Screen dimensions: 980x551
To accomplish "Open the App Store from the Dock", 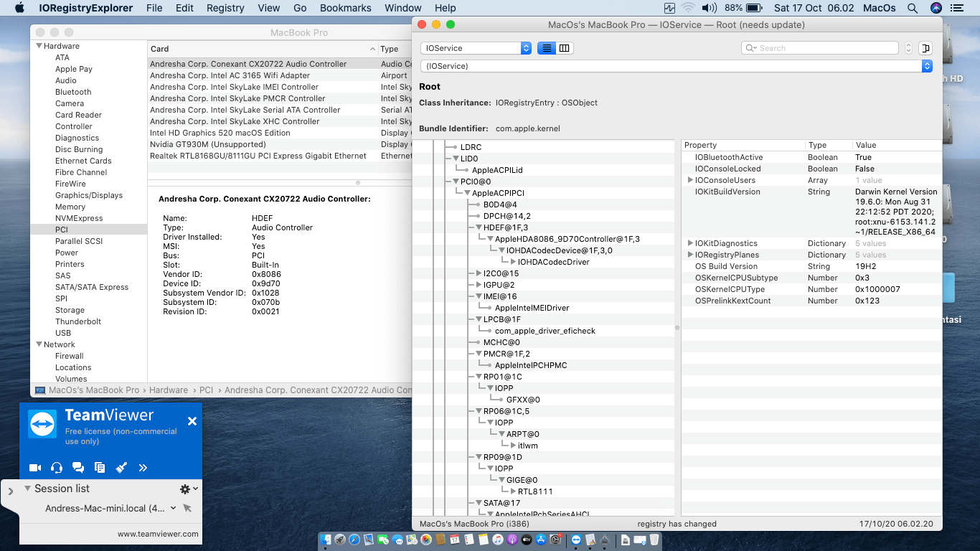I will click(x=542, y=540).
